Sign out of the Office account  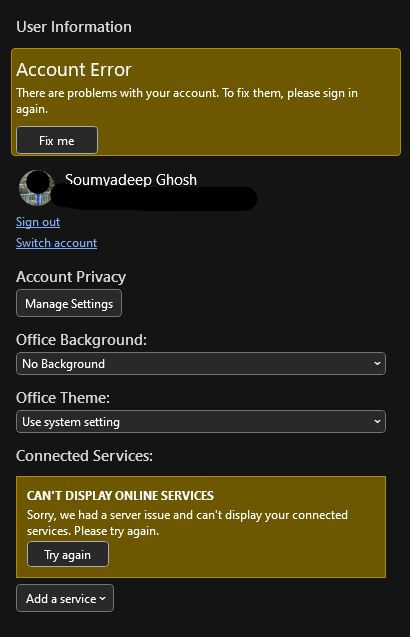click(x=38, y=222)
